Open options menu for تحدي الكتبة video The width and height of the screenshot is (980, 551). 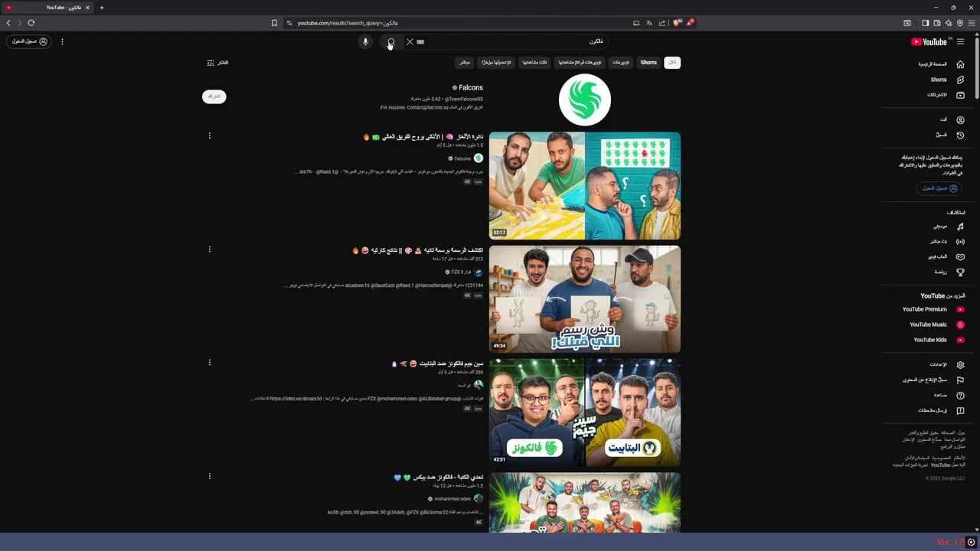(x=209, y=476)
